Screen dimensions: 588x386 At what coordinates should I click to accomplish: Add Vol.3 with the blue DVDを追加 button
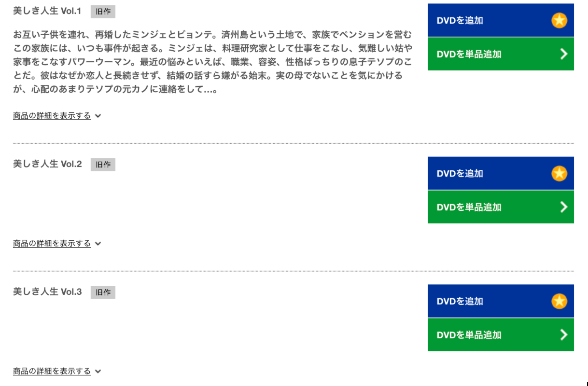pos(501,301)
